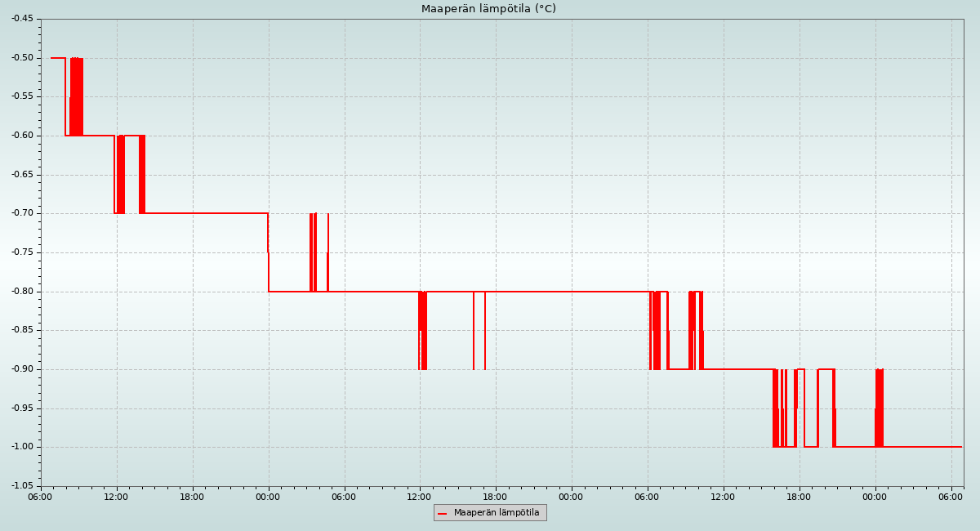The width and height of the screenshot is (980, 531).
Task: Click the -0.50 y-axis label
Action: 22,58
